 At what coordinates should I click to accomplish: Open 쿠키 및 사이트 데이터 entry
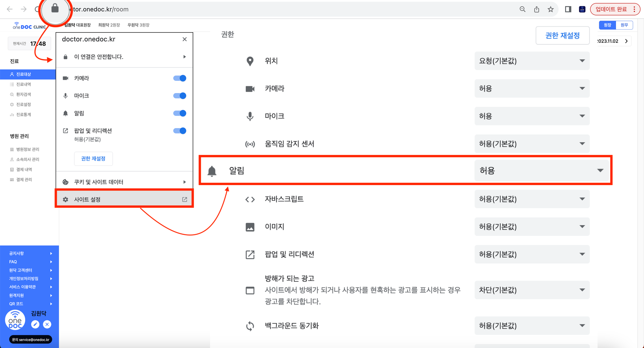coord(124,182)
